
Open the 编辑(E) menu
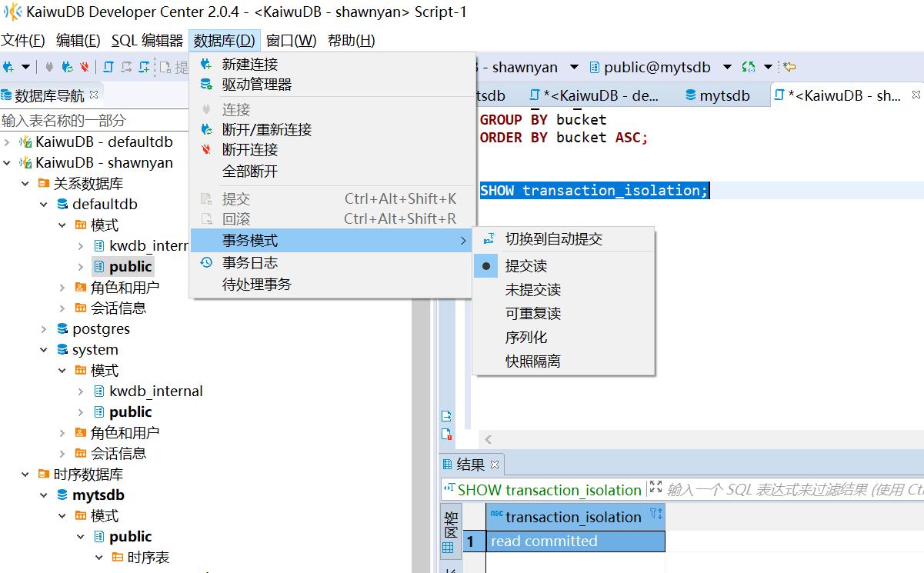[78, 40]
